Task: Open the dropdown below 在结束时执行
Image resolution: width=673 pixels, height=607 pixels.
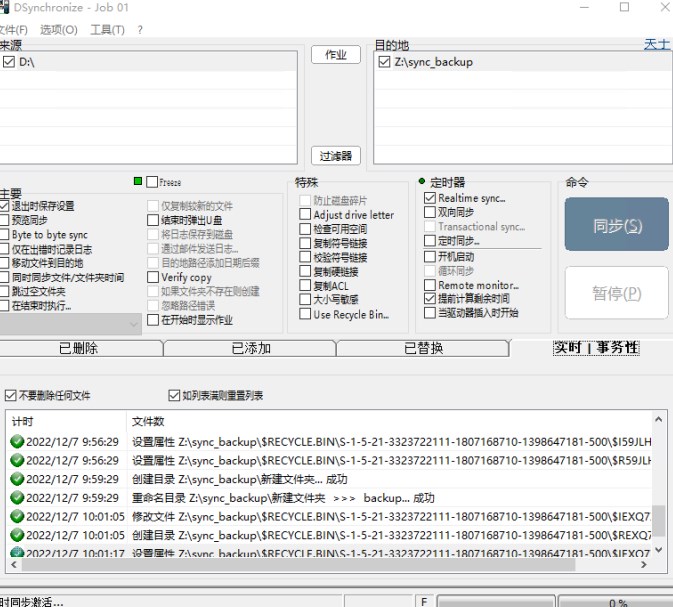Action: coord(133,324)
